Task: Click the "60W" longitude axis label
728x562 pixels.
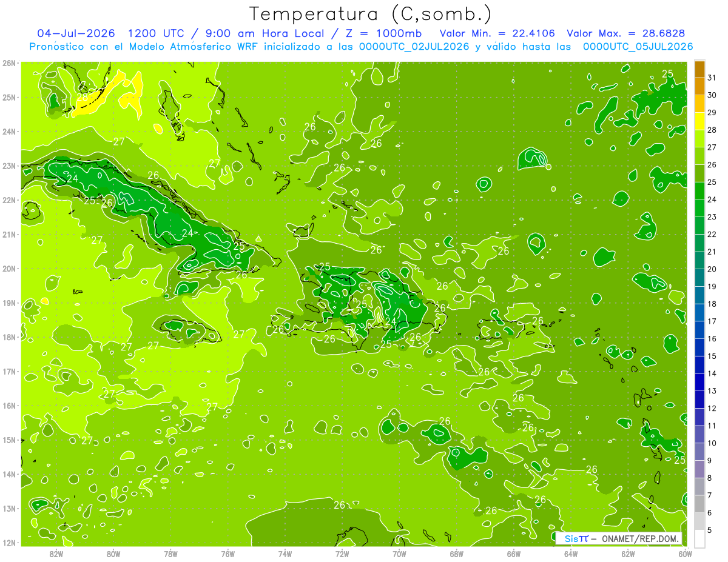Action: point(686,554)
